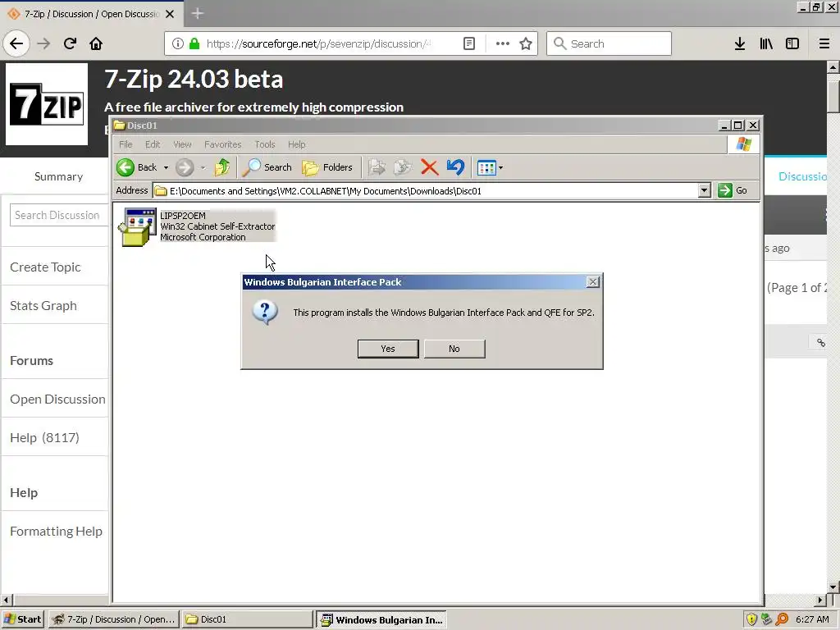Screen dimensions: 840x630
Task: Click the Create Topic link
Action: (46, 267)
